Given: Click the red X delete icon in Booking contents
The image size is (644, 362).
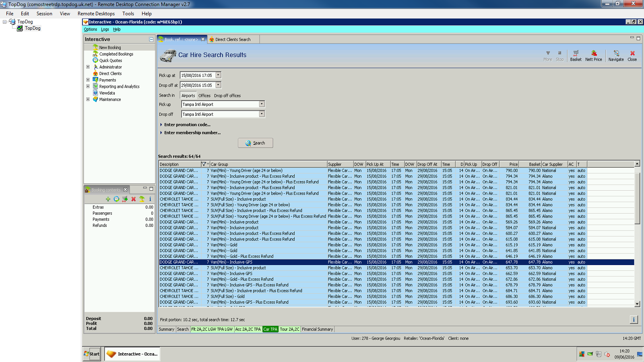Looking at the screenshot, I should coord(133,199).
